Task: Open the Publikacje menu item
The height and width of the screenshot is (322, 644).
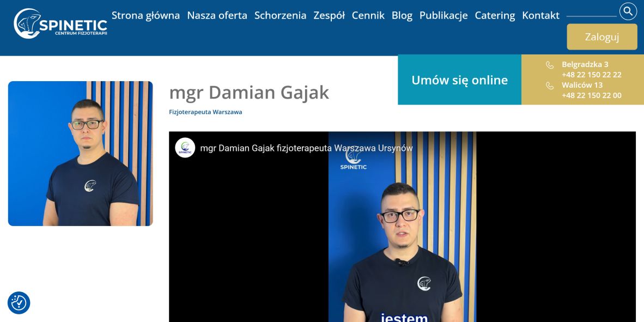Action: pos(443,16)
